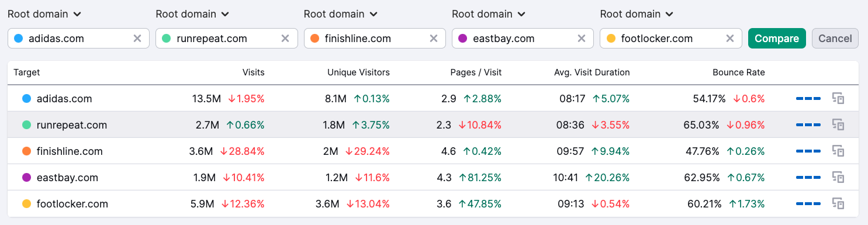
Task: Clear footlocker.com field with X icon
Action: 730,39
